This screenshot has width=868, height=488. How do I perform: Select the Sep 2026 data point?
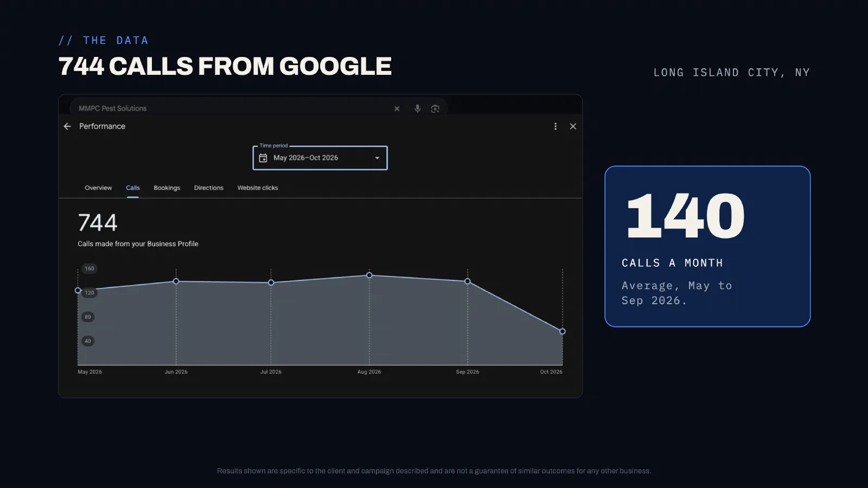pyautogui.click(x=468, y=281)
